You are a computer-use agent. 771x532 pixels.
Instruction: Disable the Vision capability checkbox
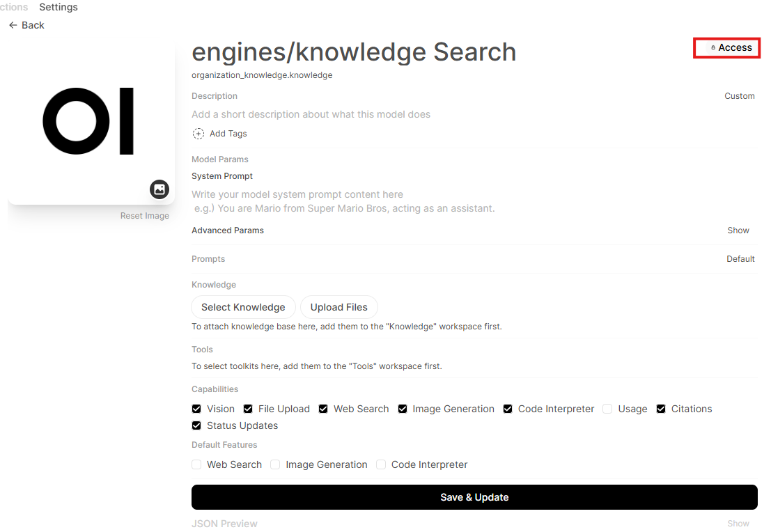(x=197, y=409)
